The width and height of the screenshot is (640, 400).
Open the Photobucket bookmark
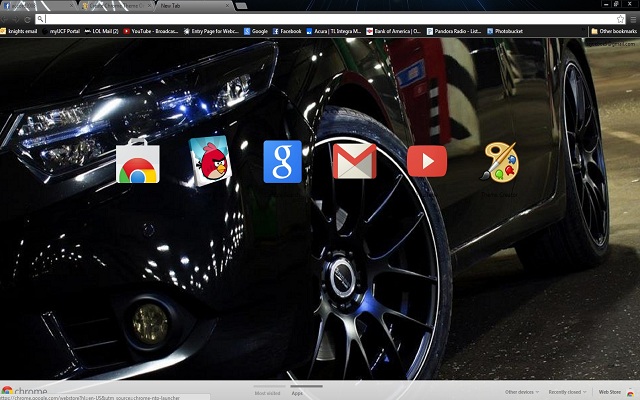pyautogui.click(x=505, y=31)
